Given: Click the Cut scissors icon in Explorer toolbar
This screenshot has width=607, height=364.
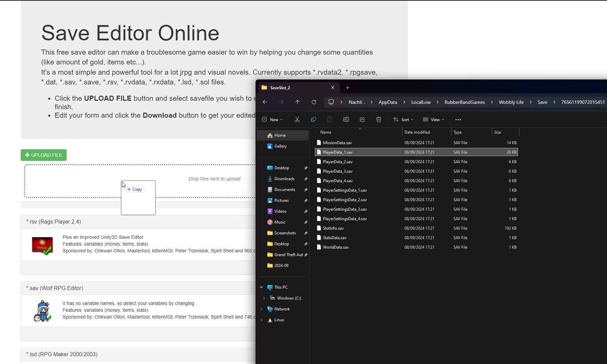Looking at the screenshot, I should [x=297, y=120].
